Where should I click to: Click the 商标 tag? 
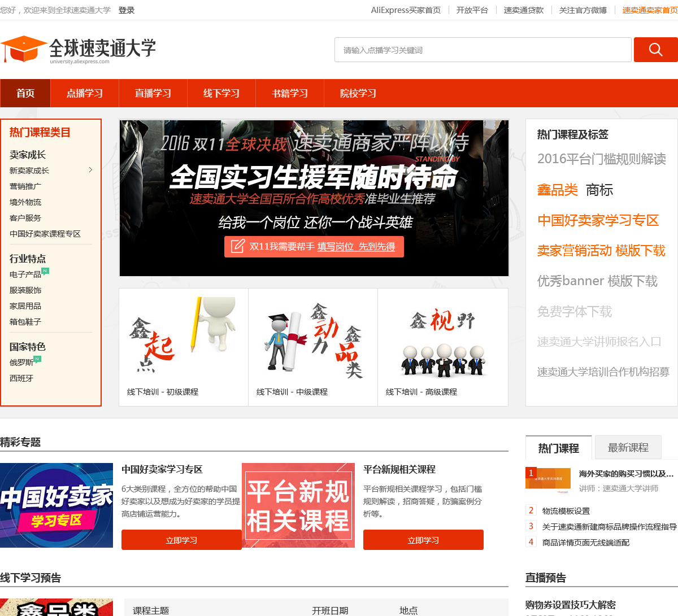(x=599, y=190)
